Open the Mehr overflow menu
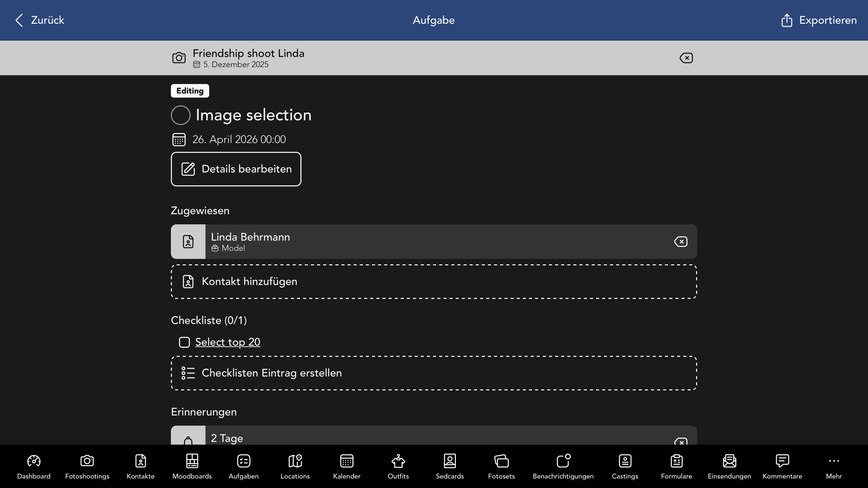The image size is (868, 488). pos(834,466)
